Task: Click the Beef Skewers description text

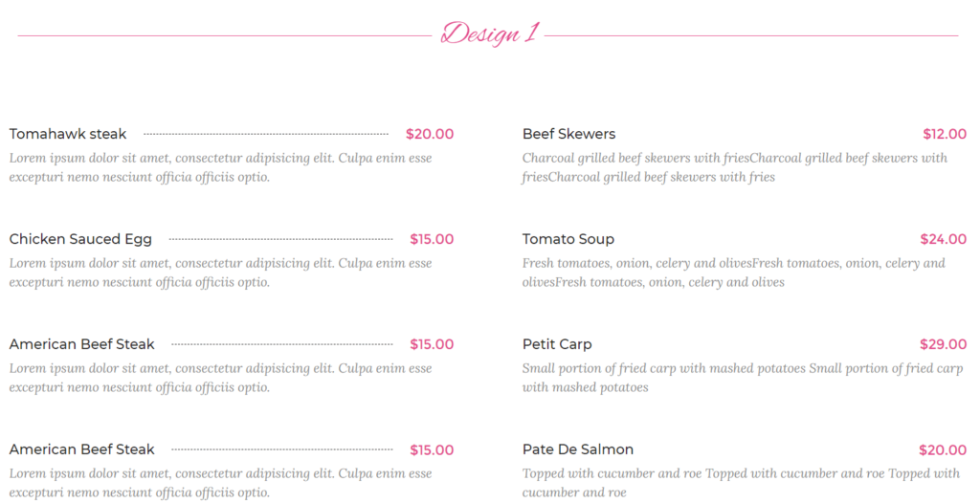Action: click(735, 167)
